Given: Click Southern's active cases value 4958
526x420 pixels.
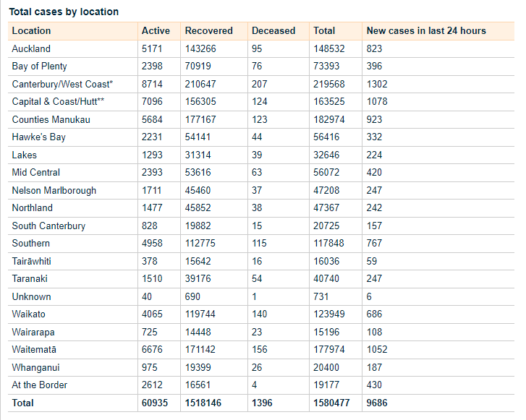Looking at the screenshot, I should (x=153, y=243).
